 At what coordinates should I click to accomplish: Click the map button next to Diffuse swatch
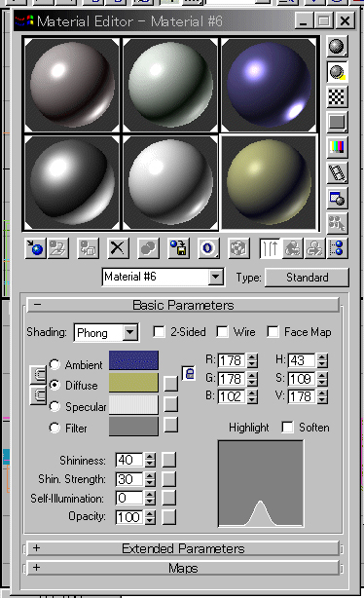pyautogui.click(x=170, y=384)
